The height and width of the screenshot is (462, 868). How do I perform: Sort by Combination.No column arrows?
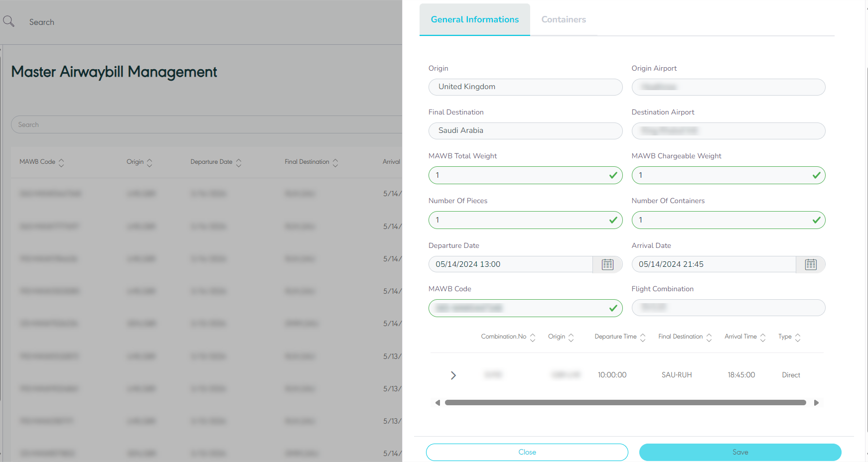point(533,338)
